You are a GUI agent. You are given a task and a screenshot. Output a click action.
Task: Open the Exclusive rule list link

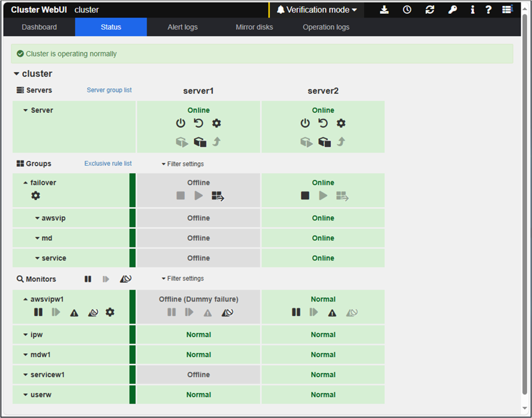point(108,163)
